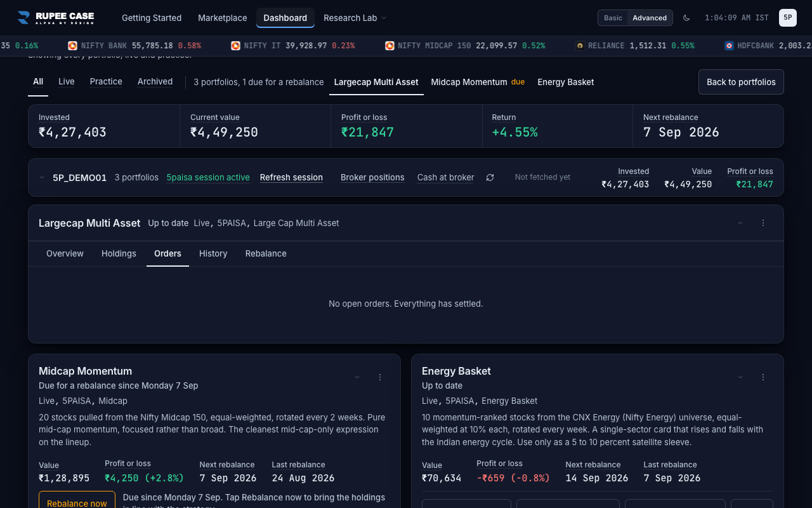Click the Next rebalance date 7 Sep 2026 summary

click(681, 133)
